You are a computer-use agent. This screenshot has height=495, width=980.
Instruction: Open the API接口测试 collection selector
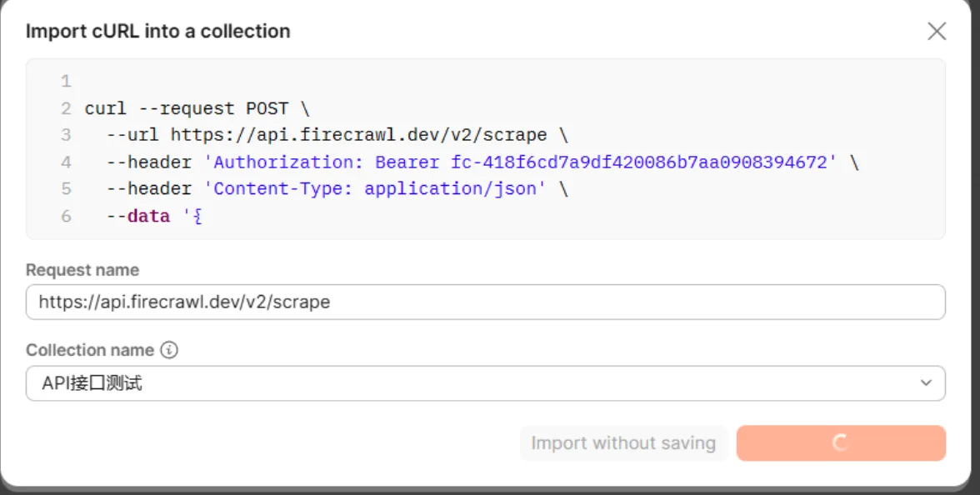[x=485, y=383]
